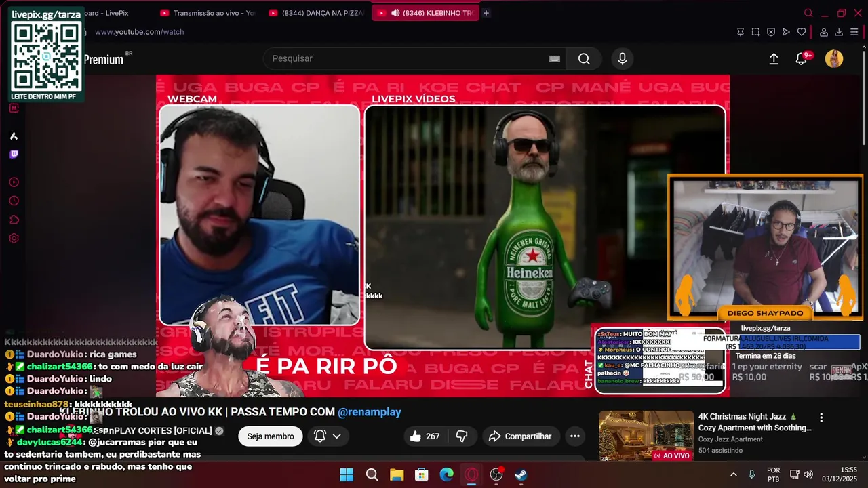868x488 pixels.
Task: Open 4K Christmas Night Jazz video title
Action: point(755,422)
